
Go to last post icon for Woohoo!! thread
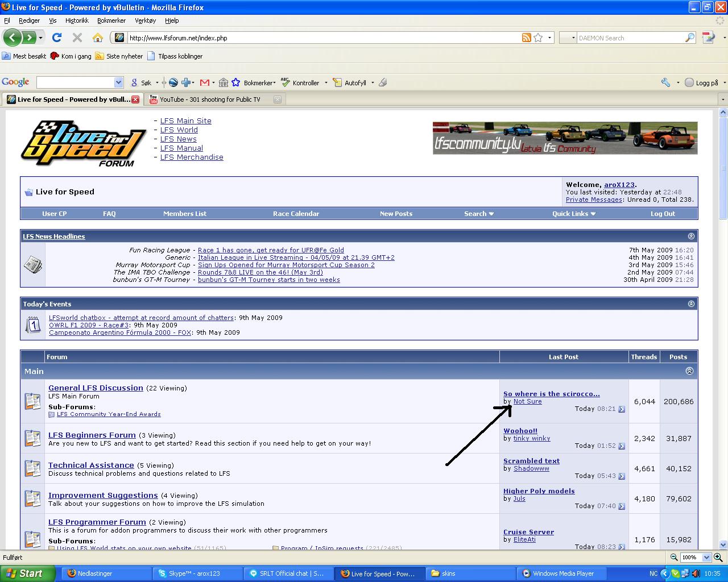(x=622, y=446)
